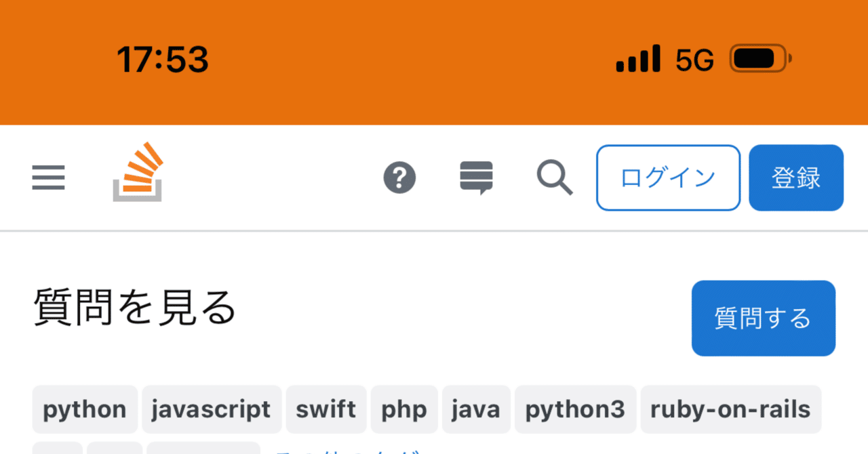The image size is (868, 454).
Task: Tap the 5G network indicator
Action: (693, 60)
